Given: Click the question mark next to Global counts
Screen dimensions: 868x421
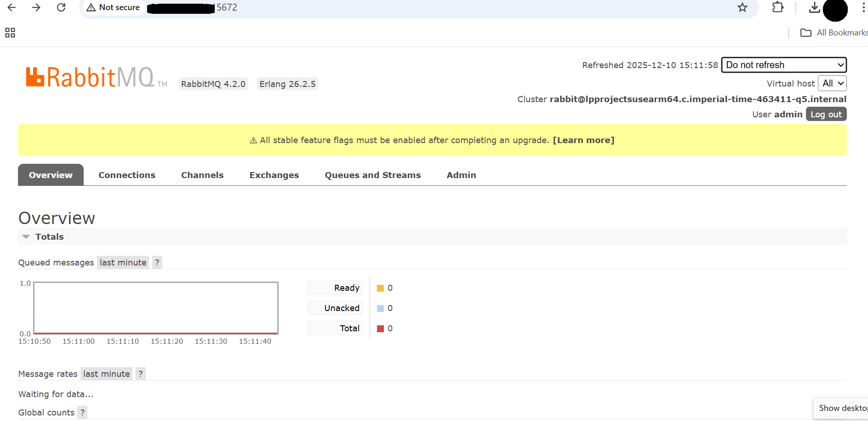Looking at the screenshot, I should point(82,412).
